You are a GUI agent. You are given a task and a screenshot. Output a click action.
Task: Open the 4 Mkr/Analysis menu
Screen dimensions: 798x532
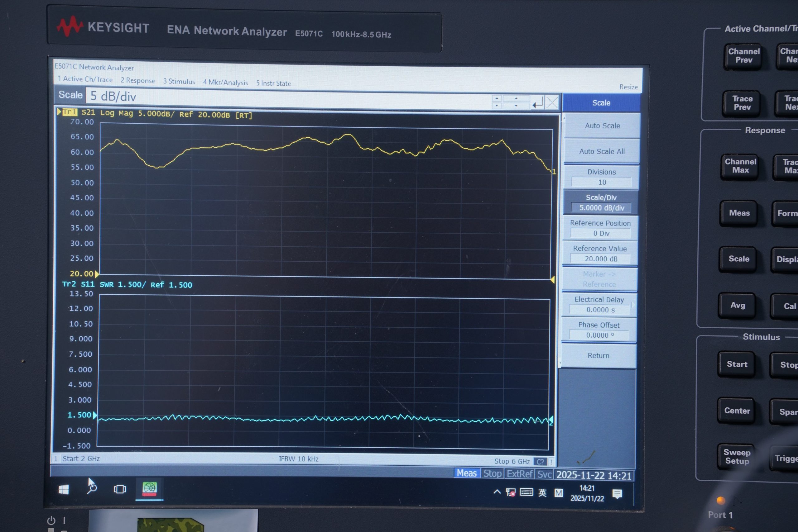point(225,83)
